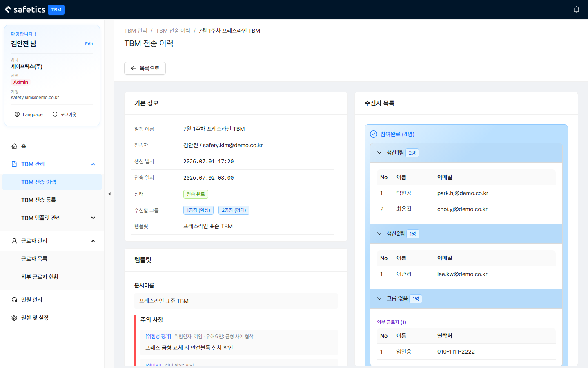This screenshot has width=588, height=368.
Task: Click the safetics logo icon
Action: coord(8,9)
